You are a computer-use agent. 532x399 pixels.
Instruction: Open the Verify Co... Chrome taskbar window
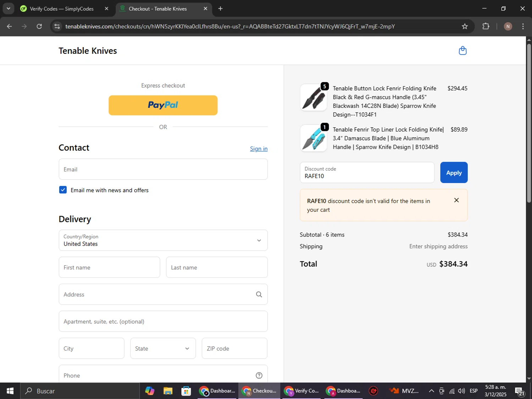(302, 391)
